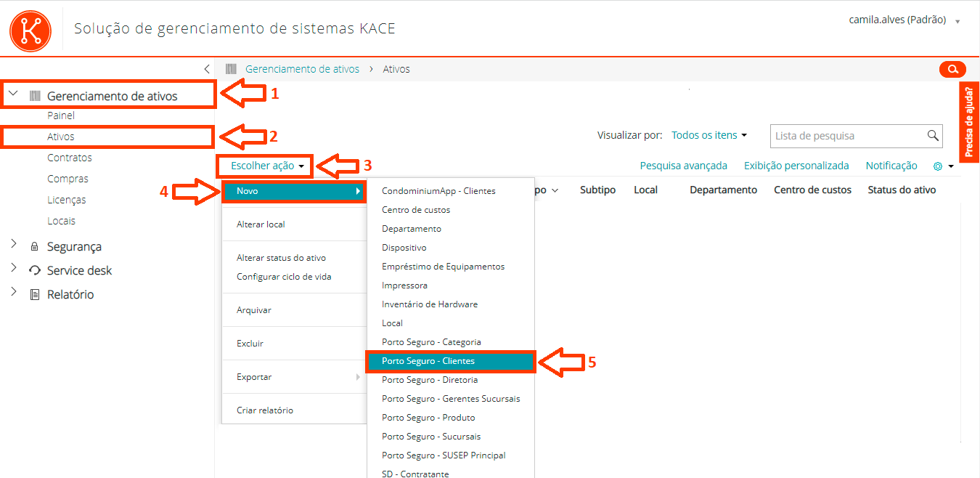Screen dimensions: 980x478
Task: Click the lock icon beside Segurança
Action: click(34, 247)
